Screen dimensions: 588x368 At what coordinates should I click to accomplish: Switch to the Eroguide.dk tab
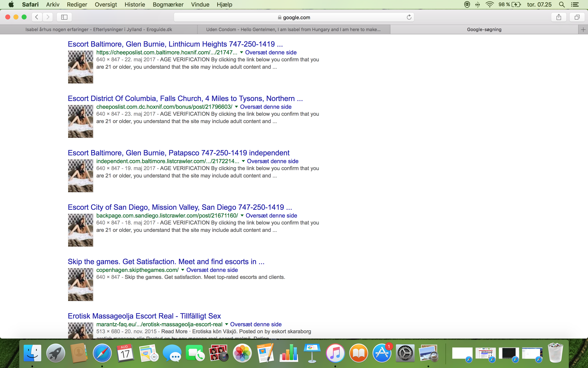click(x=99, y=29)
